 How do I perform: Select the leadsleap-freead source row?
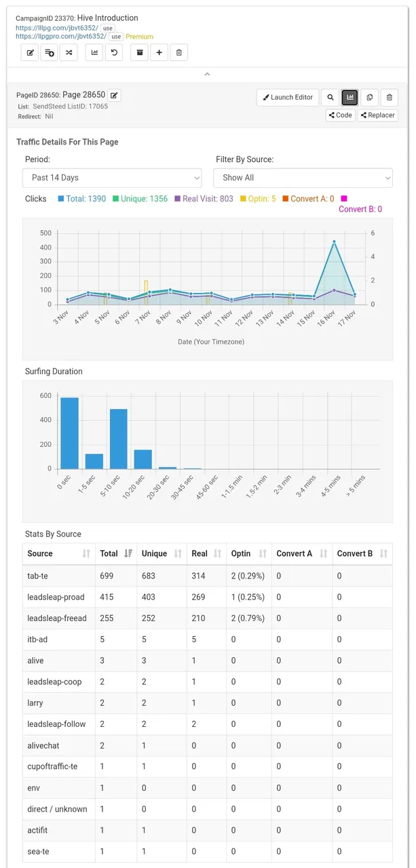tap(207, 618)
